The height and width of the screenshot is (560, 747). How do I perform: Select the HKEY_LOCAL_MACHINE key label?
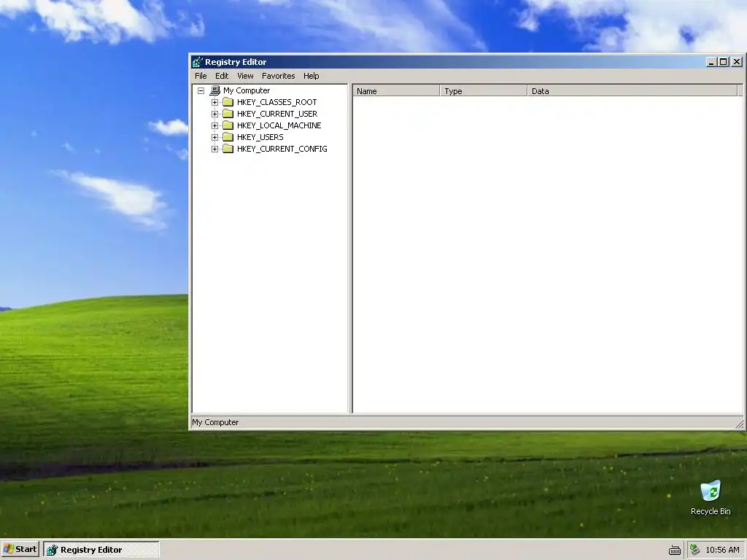pos(279,125)
